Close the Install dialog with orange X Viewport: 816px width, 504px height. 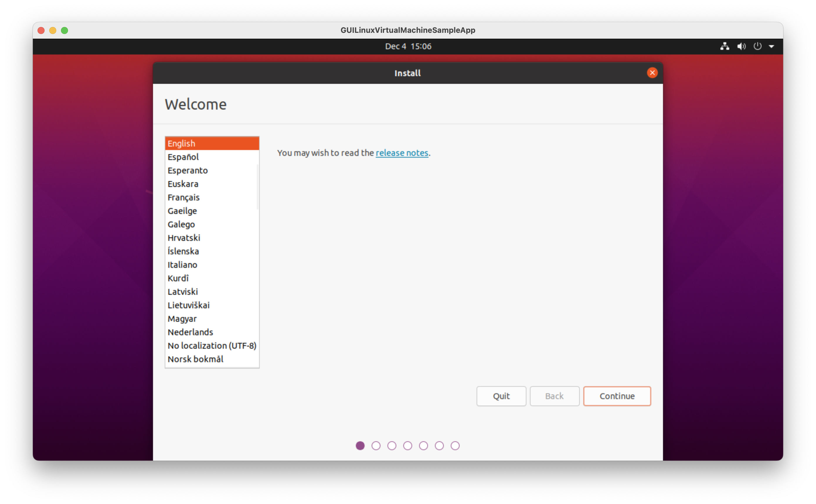(x=652, y=73)
